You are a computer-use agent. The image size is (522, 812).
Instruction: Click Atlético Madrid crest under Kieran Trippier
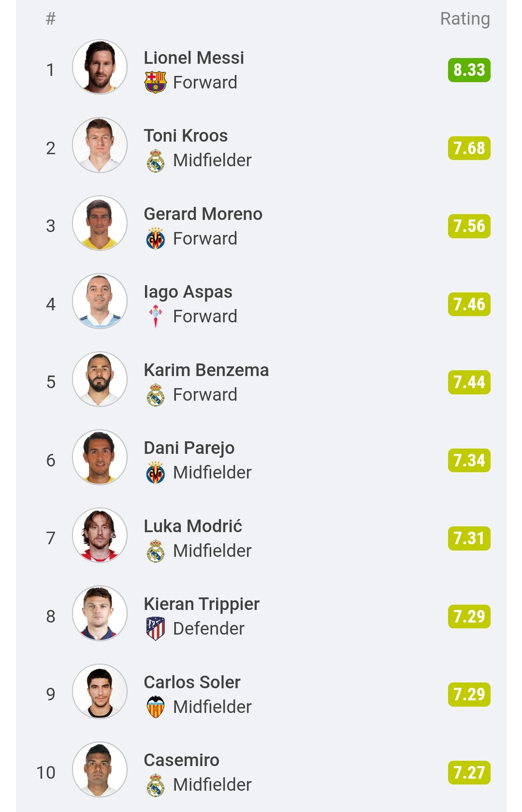155,628
